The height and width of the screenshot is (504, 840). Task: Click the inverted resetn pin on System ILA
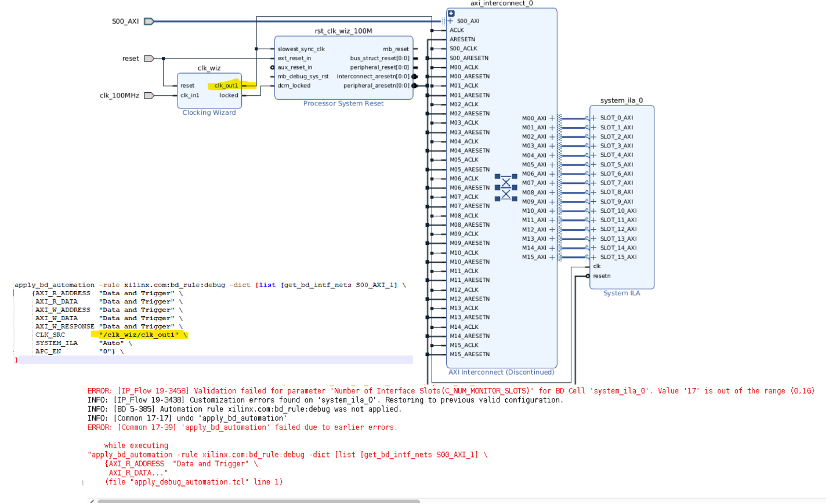click(588, 276)
